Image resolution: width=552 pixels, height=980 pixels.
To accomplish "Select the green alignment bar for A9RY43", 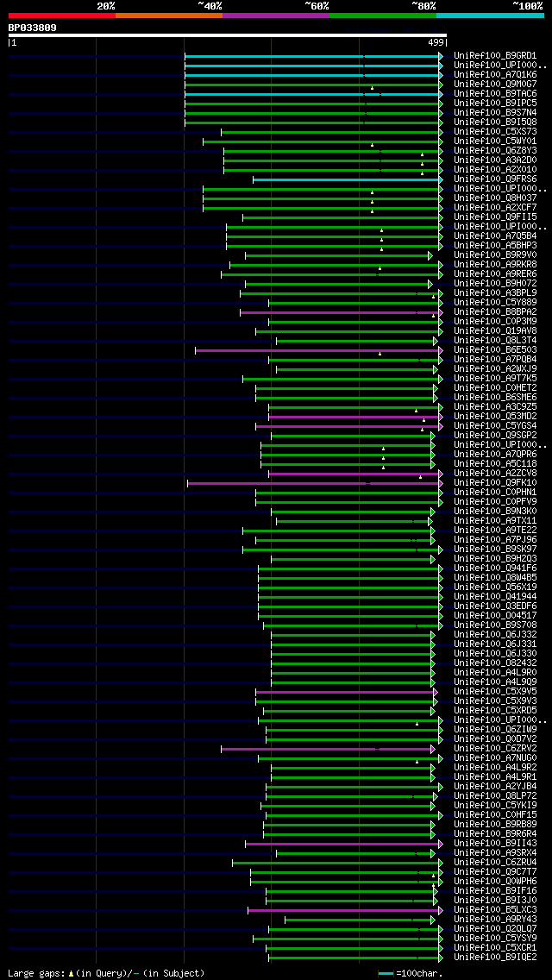I will click(360, 920).
